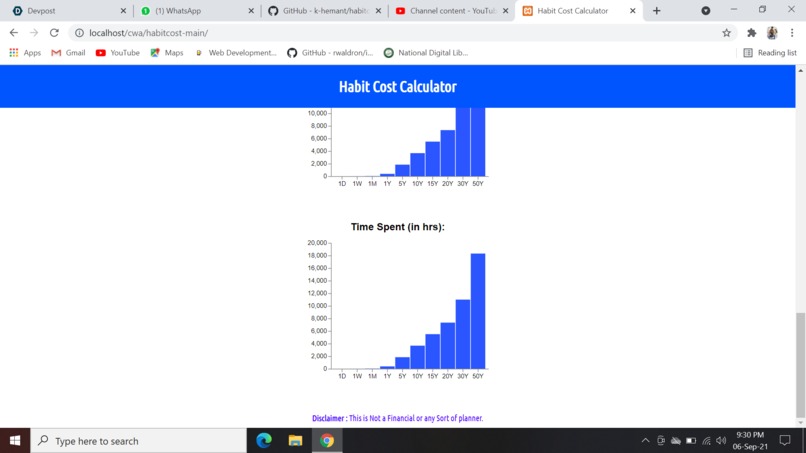
Task: Open the Extensions puzzle icon
Action: pyautogui.click(x=752, y=33)
